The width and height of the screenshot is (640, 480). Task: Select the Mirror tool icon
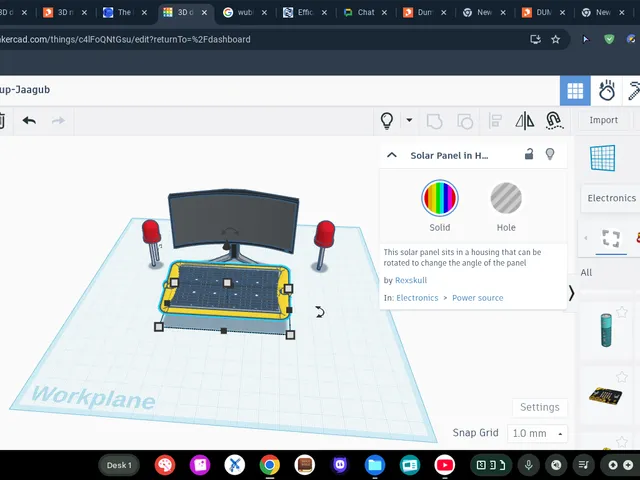point(524,121)
